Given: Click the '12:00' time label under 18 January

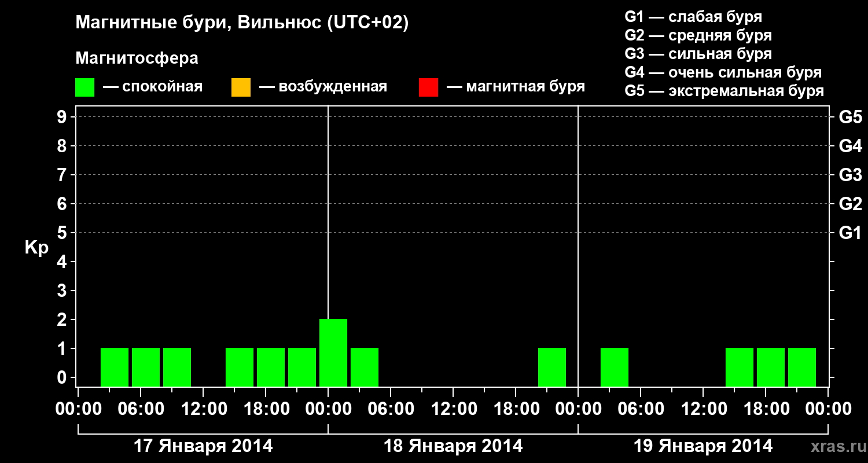Looking at the screenshot, I should [x=453, y=409].
